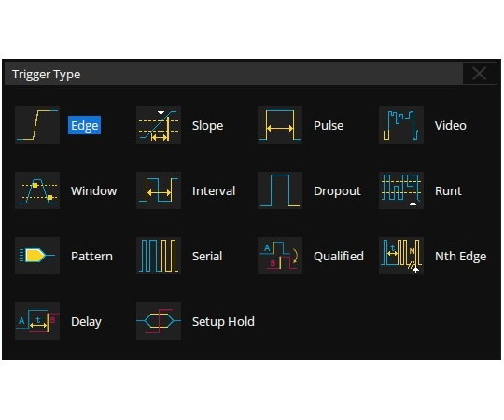Click the Slope text label
This screenshot has height=420, width=504.
pyautogui.click(x=207, y=125)
